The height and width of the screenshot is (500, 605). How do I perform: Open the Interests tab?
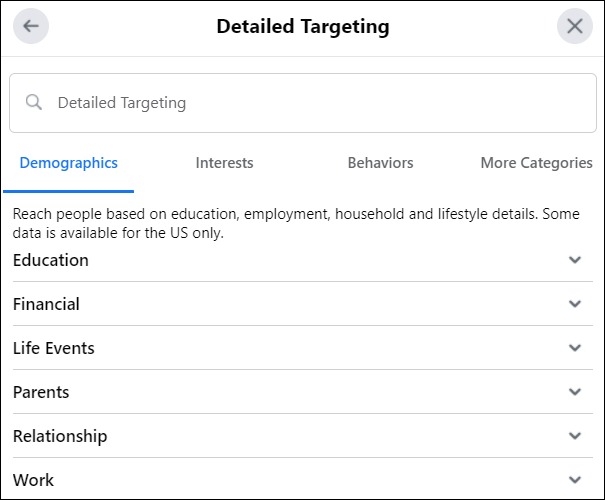[224, 163]
